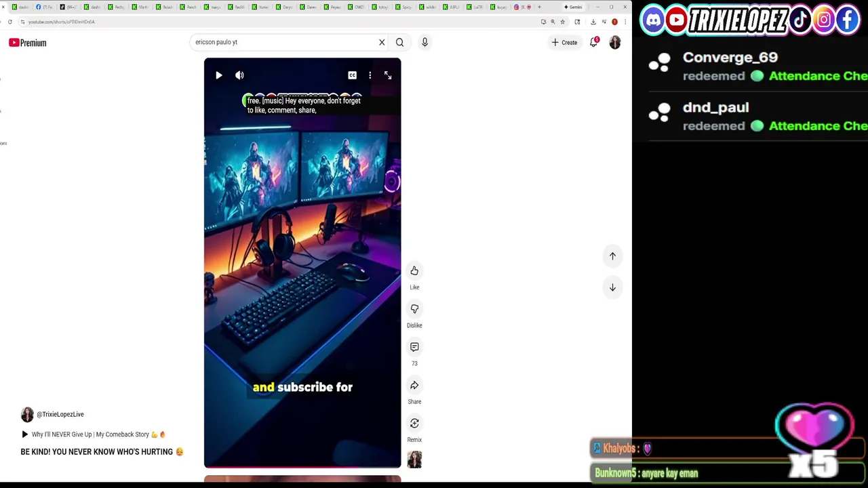The height and width of the screenshot is (488, 868).
Task: Open the YouTube account avatar menu
Action: [615, 42]
